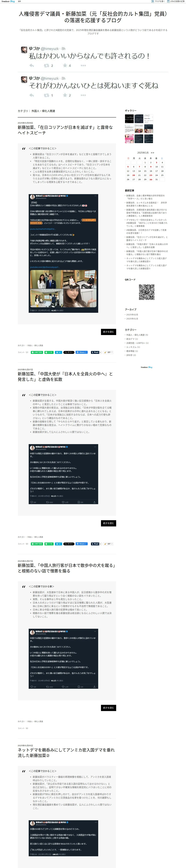Open sidebar category 外国人・帰化人関連 (5)
This screenshot has height=868, width=186.
click(x=137, y=335)
